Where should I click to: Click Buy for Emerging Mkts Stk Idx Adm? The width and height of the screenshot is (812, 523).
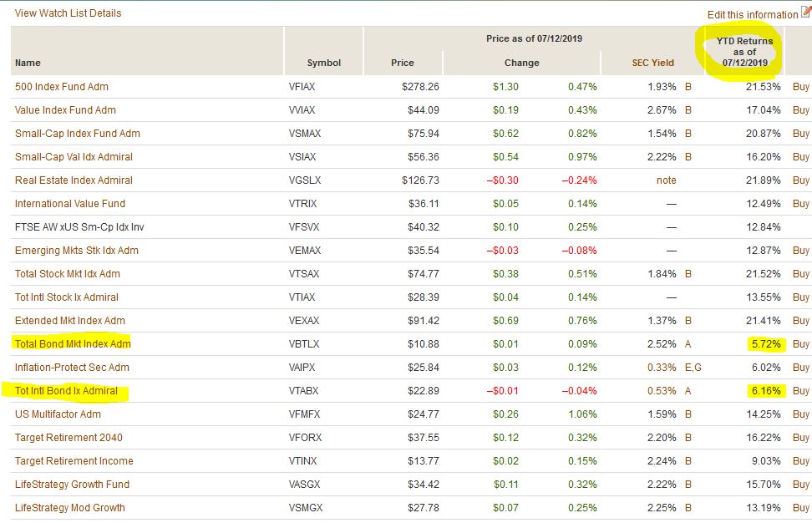click(x=800, y=250)
